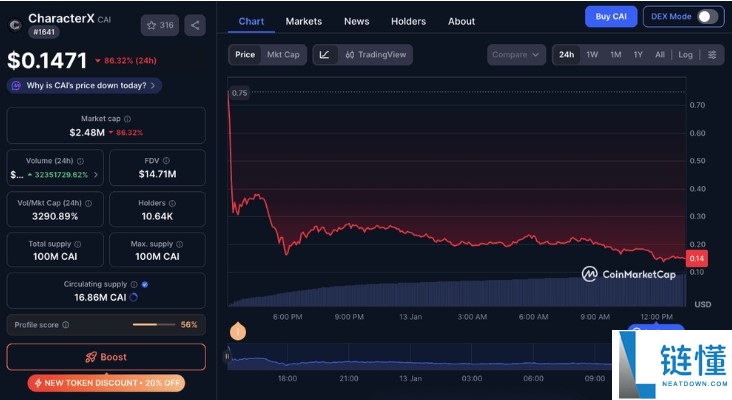The height and width of the screenshot is (400, 732).
Task: Click the 0.75 high price label
Action: [x=239, y=93]
